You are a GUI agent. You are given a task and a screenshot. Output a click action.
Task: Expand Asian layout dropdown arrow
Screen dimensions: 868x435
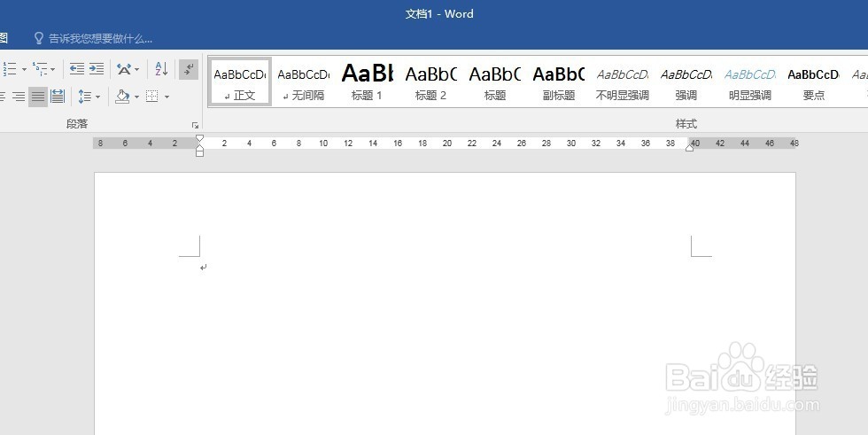[x=136, y=70]
